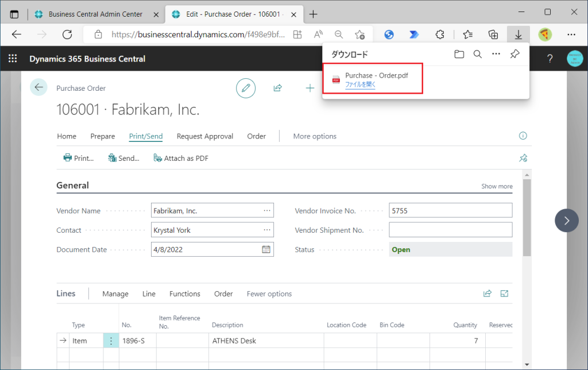Open a new browser tab

pyautogui.click(x=313, y=14)
